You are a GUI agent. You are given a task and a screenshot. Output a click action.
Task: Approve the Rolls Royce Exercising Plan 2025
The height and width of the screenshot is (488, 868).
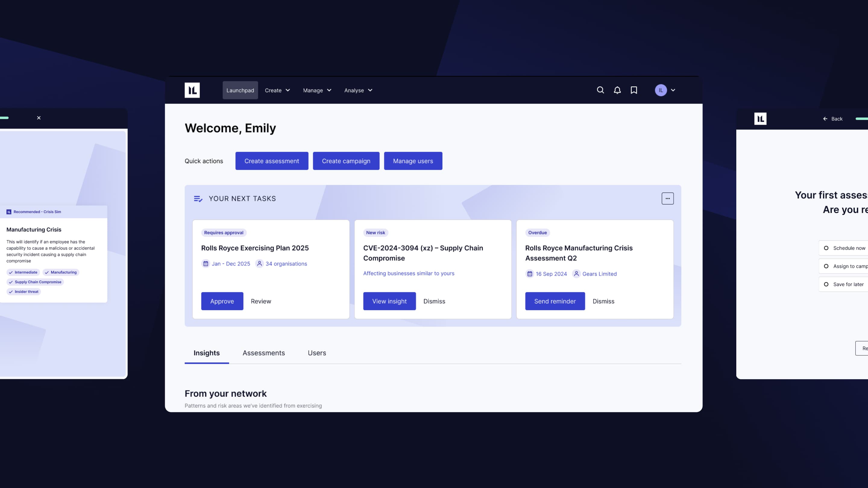pos(222,301)
